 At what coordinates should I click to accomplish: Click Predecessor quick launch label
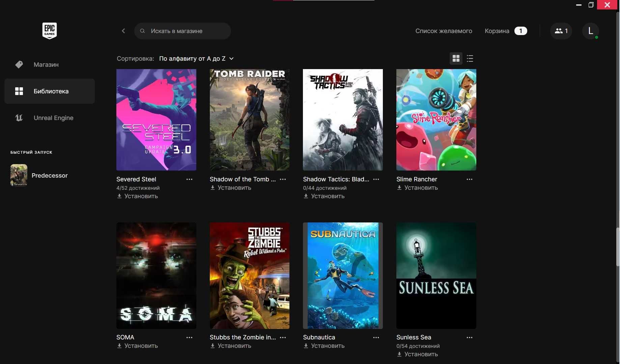coord(50,176)
